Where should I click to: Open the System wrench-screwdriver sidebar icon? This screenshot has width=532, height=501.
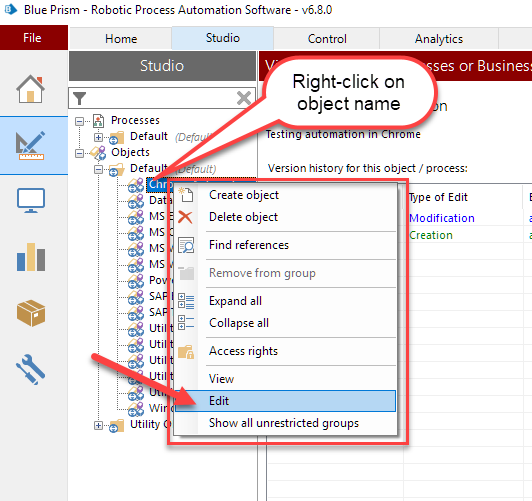click(x=31, y=369)
